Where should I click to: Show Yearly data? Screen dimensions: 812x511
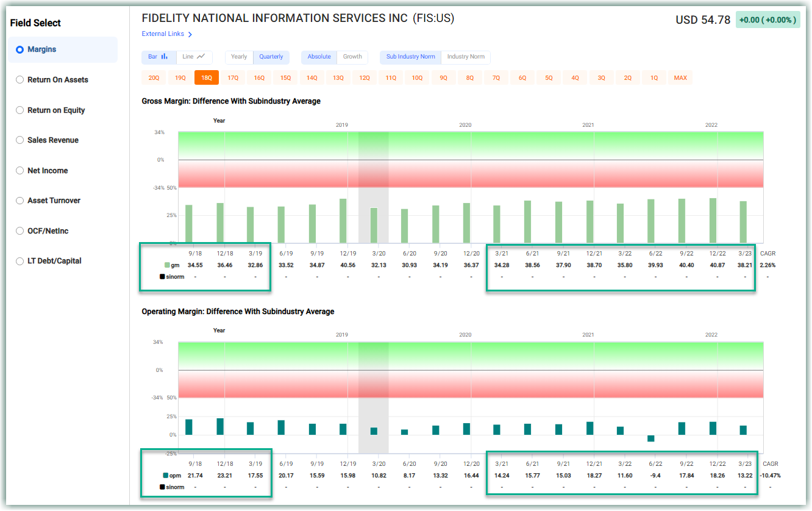pyautogui.click(x=239, y=57)
